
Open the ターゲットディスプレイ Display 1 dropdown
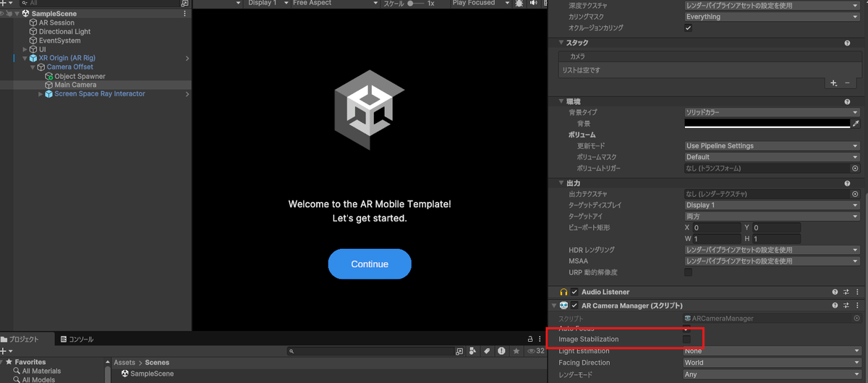[x=771, y=206]
